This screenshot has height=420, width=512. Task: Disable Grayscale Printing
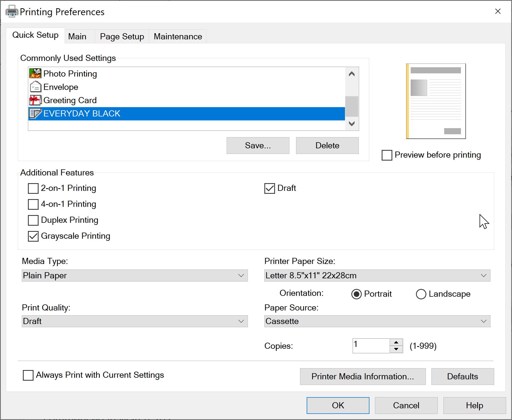click(33, 236)
